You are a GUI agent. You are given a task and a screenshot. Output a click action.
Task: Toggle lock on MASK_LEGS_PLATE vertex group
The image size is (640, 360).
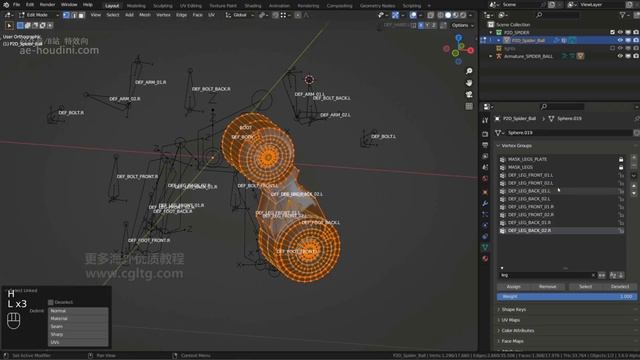coord(621,160)
